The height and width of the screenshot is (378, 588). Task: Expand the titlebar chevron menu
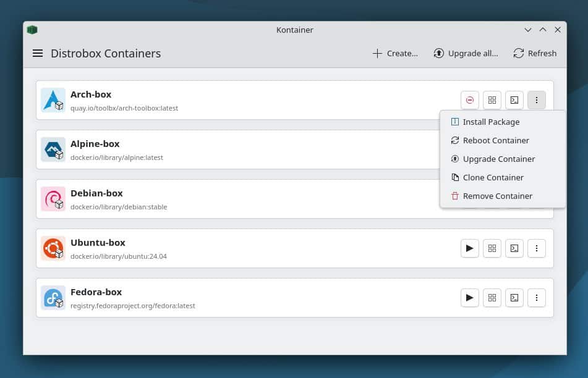528,29
